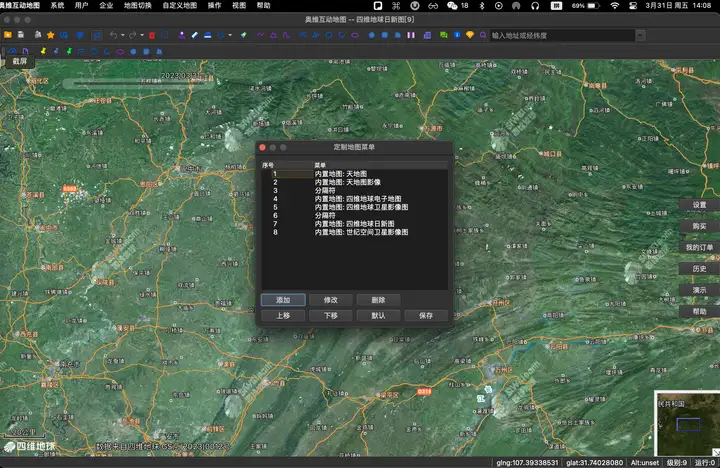Click the green chat message icon
The height and width of the screenshot is (468, 720).
[x=444, y=35]
